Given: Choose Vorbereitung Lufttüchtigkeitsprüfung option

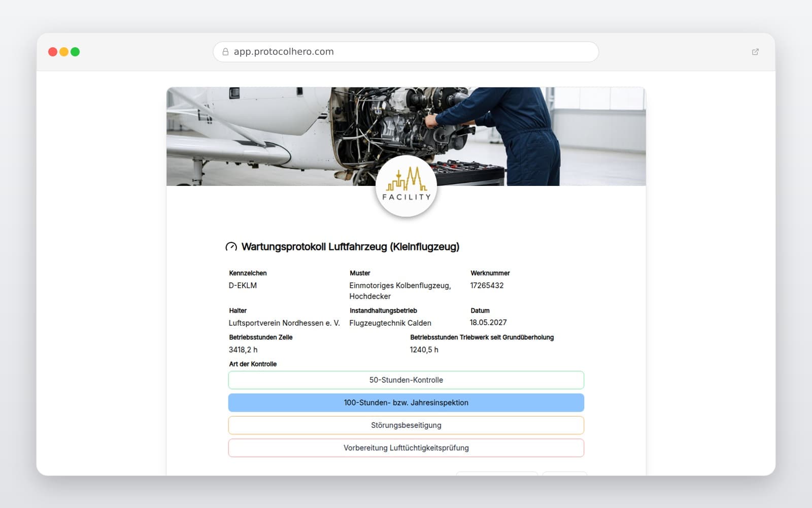Looking at the screenshot, I should click(x=406, y=448).
